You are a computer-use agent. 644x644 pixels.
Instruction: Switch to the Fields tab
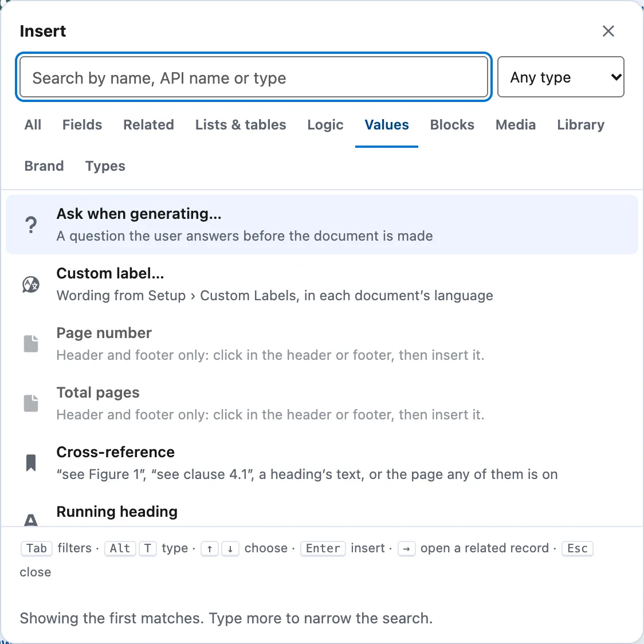click(x=82, y=125)
